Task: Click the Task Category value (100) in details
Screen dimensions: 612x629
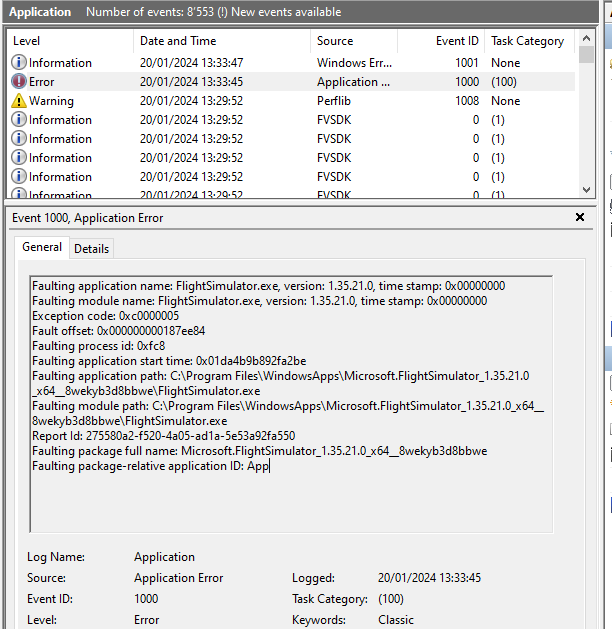Action: [391, 599]
